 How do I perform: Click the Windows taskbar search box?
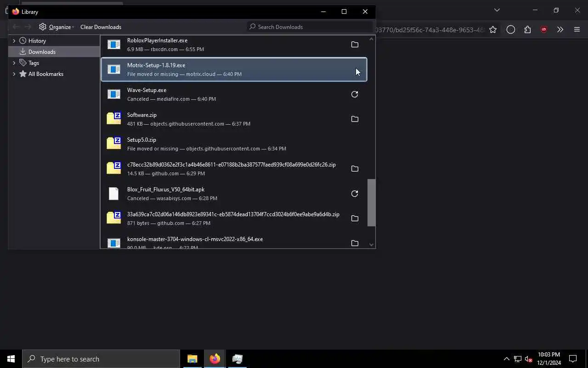pyautogui.click(x=101, y=359)
